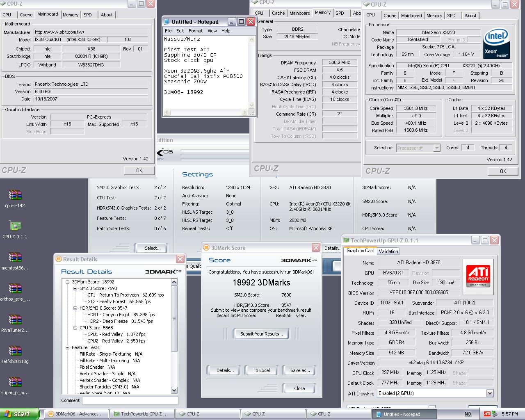The image size is (525, 420).
Task: Select Mainboard tab in middle CPU-Z window
Action: tap(300, 13)
